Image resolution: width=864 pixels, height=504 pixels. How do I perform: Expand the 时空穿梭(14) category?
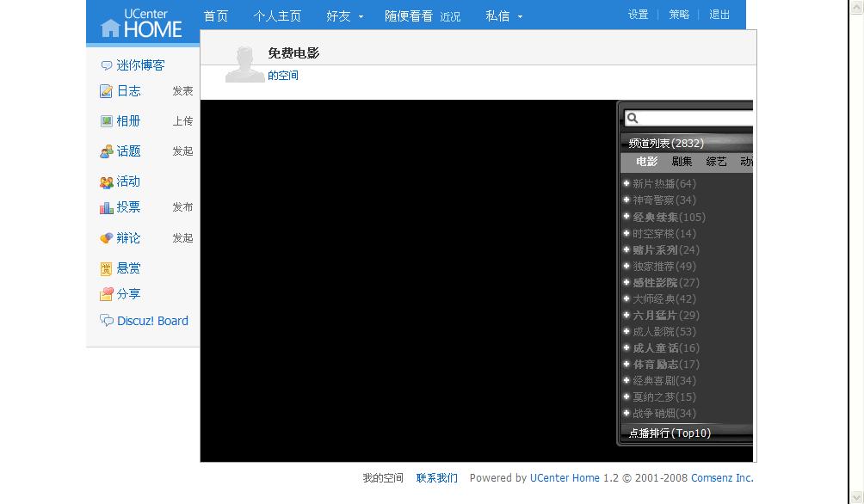[626, 233]
